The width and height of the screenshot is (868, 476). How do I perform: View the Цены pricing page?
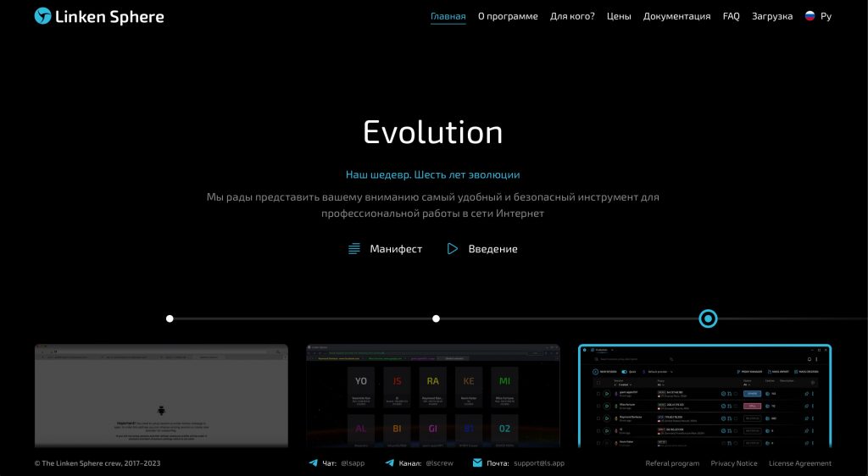click(618, 17)
